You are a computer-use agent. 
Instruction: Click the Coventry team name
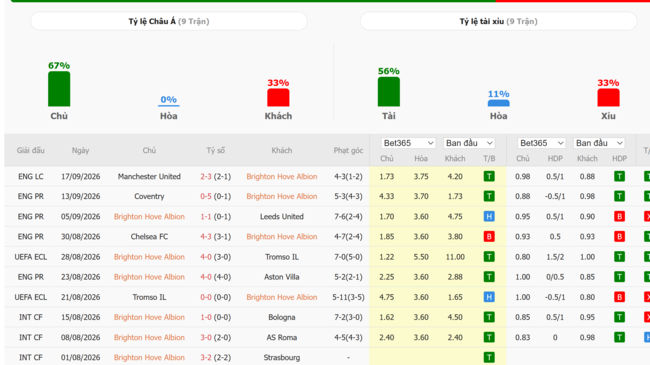coord(149,196)
